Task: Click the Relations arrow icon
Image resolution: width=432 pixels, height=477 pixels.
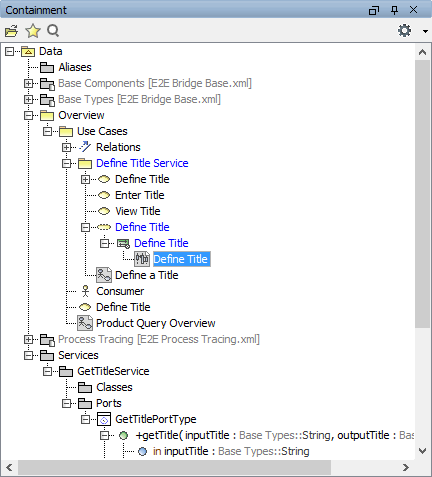Action: click(x=85, y=147)
